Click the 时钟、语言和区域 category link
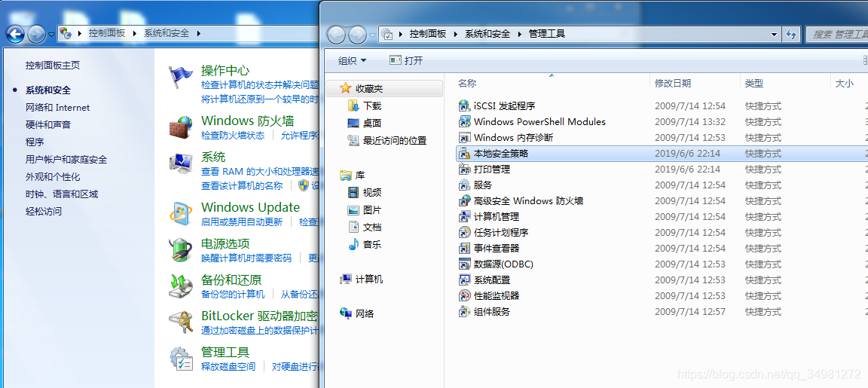 pyautogui.click(x=62, y=194)
